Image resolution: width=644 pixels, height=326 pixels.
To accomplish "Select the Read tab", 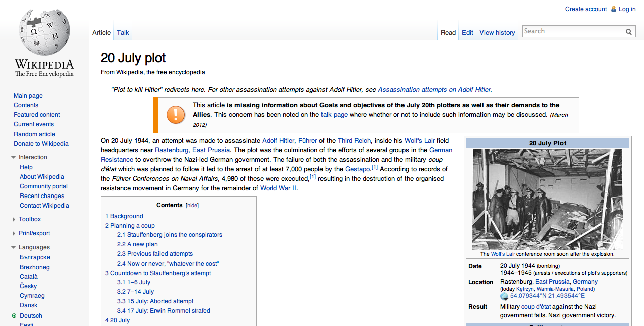I will click(448, 32).
